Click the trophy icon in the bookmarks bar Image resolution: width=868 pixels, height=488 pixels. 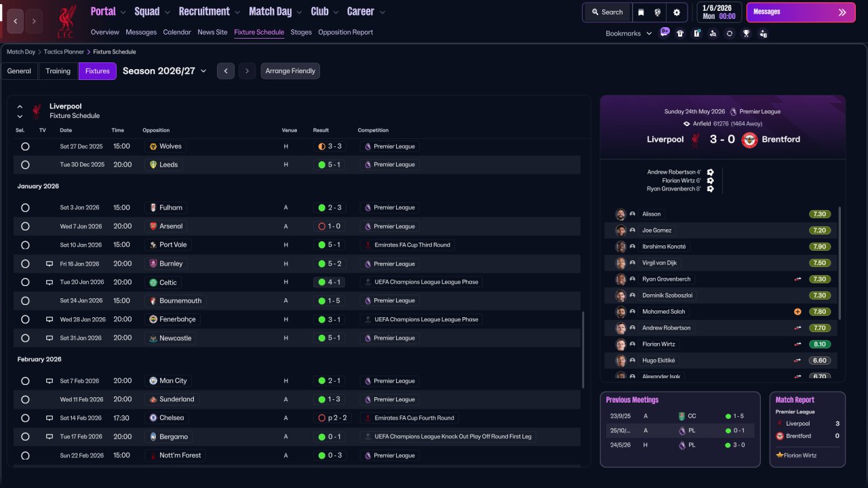point(746,33)
